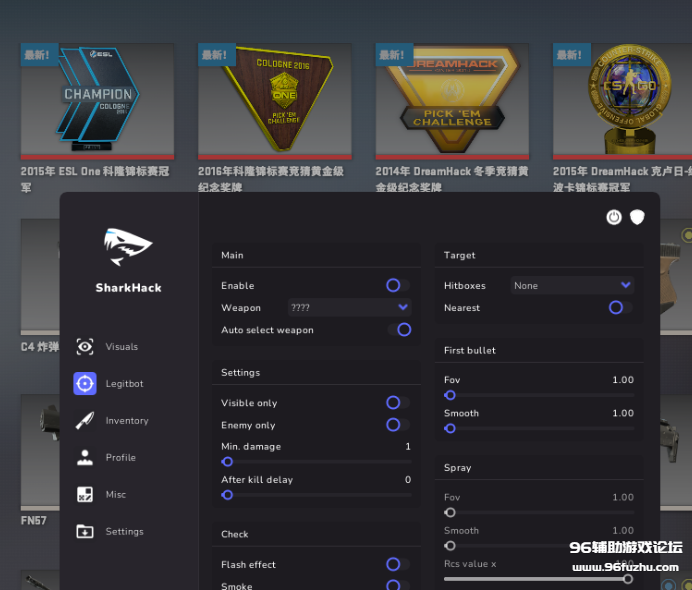Toggle the Visible only switch
692x590 pixels.
click(x=397, y=403)
